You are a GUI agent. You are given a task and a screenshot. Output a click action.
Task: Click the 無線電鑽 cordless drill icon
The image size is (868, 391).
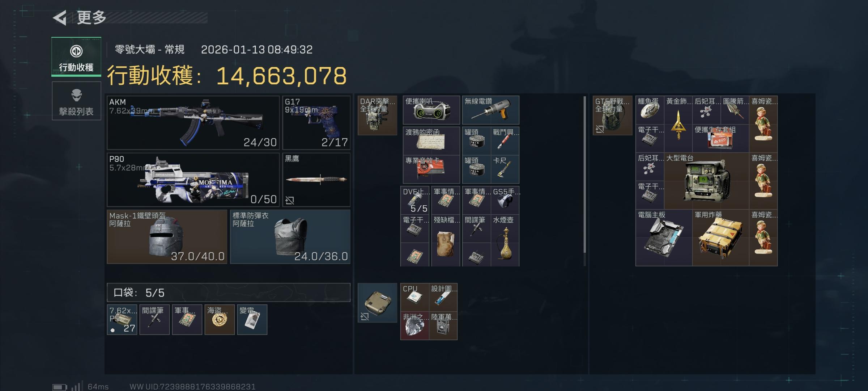click(x=491, y=110)
